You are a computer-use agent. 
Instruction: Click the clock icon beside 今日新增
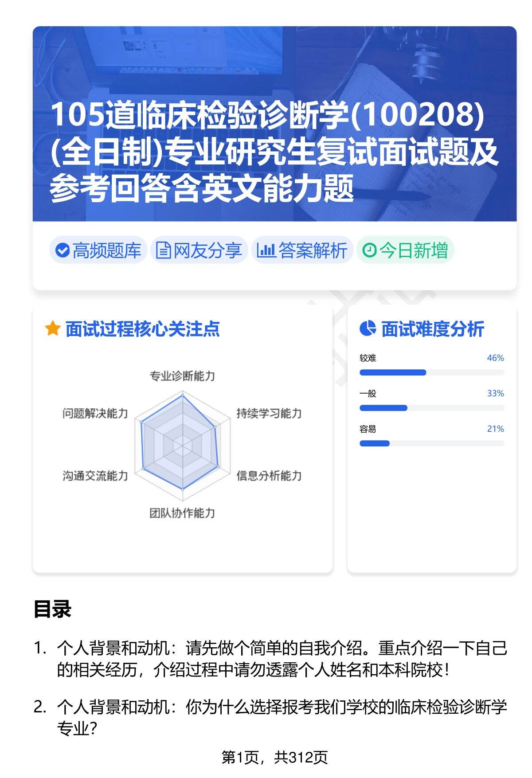369,250
